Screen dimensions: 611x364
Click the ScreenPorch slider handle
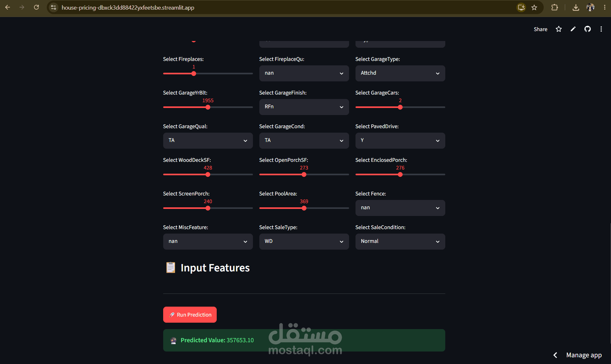coord(208,208)
